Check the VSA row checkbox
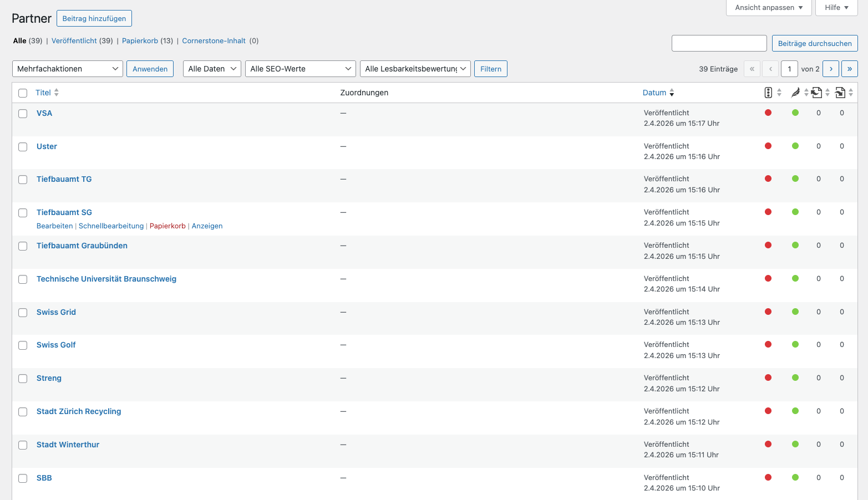This screenshot has height=500, width=868. pyautogui.click(x=23, y=114)
